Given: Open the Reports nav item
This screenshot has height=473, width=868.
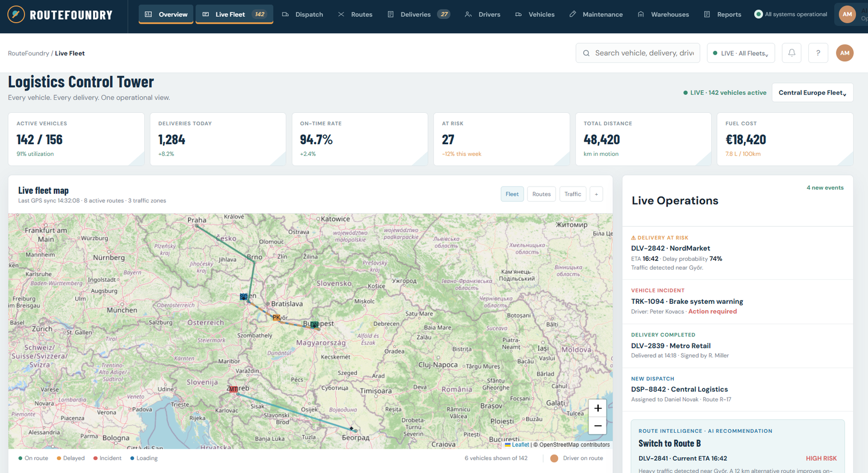Looking at the screenshot, I should (723, 14).
